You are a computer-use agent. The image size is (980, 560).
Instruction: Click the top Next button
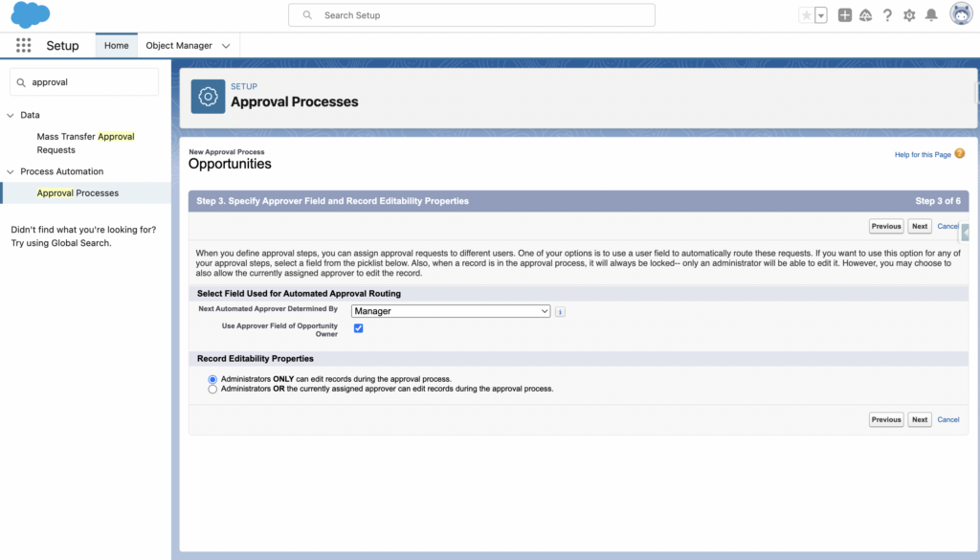tap(919, 227)
